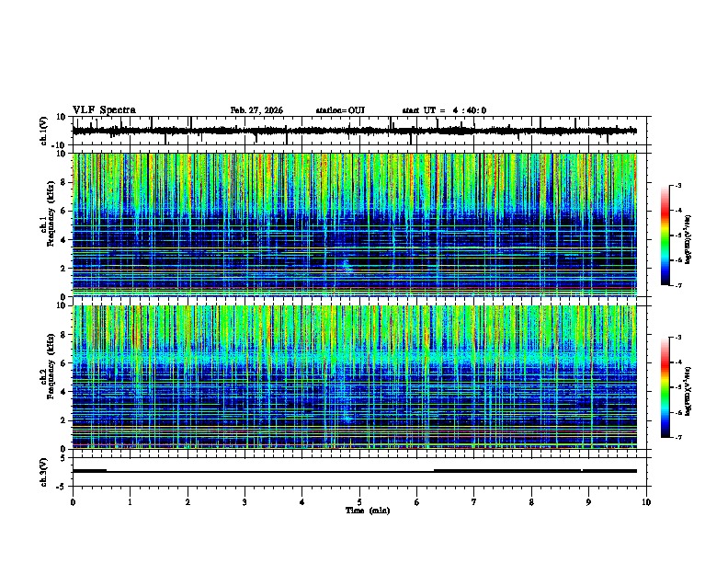Click the "5" tick of ch.3(V) axis

point(63,458)
